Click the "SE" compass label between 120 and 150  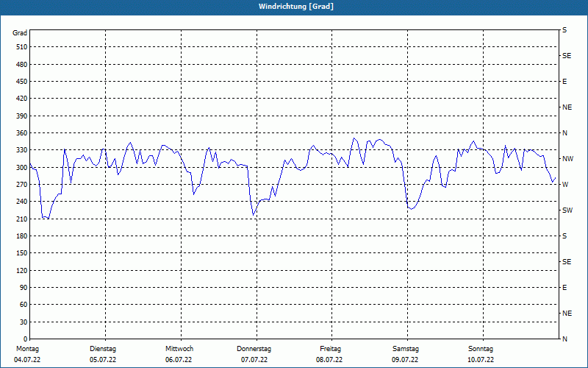567,262
